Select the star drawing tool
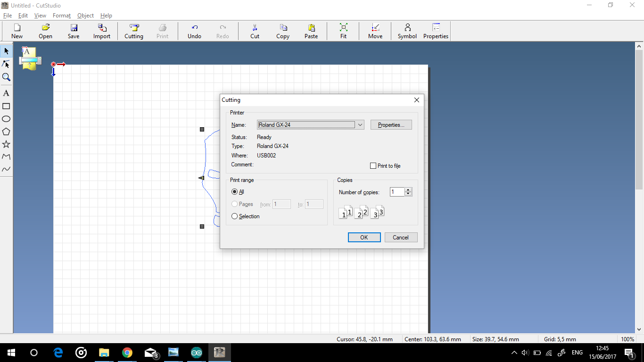This screenshot has height=362, width=644. 6,144
